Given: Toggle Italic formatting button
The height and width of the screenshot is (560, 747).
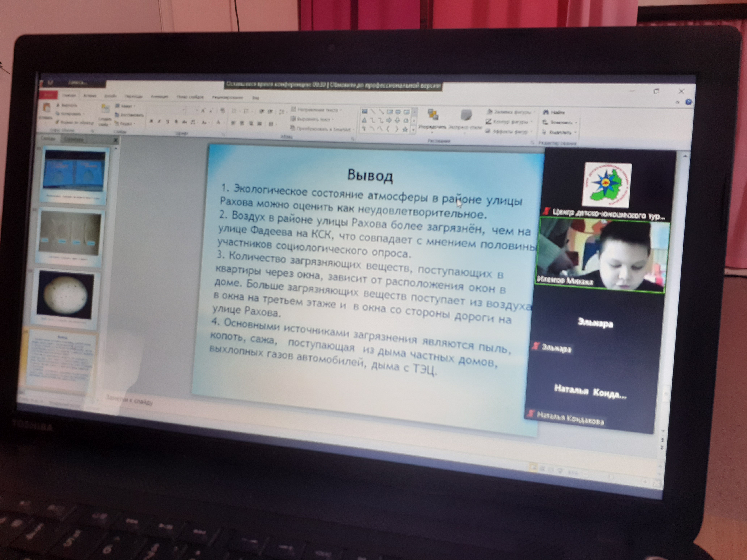Looking at the screenshot, I should coord(159,122).
